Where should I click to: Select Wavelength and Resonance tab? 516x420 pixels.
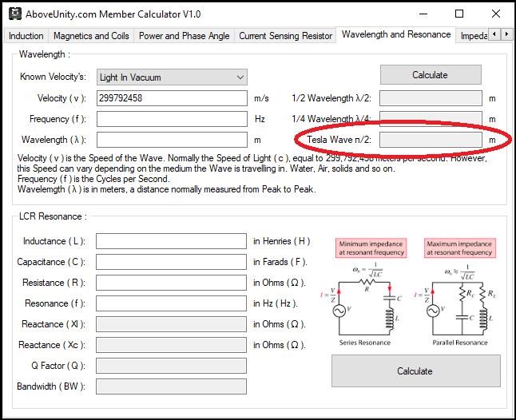[396, 34]
